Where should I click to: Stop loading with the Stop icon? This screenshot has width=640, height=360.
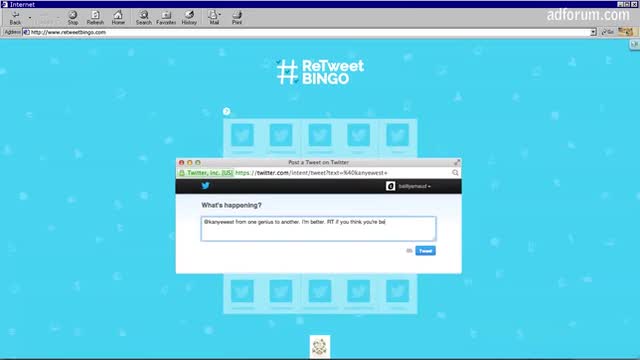point(73,18)
